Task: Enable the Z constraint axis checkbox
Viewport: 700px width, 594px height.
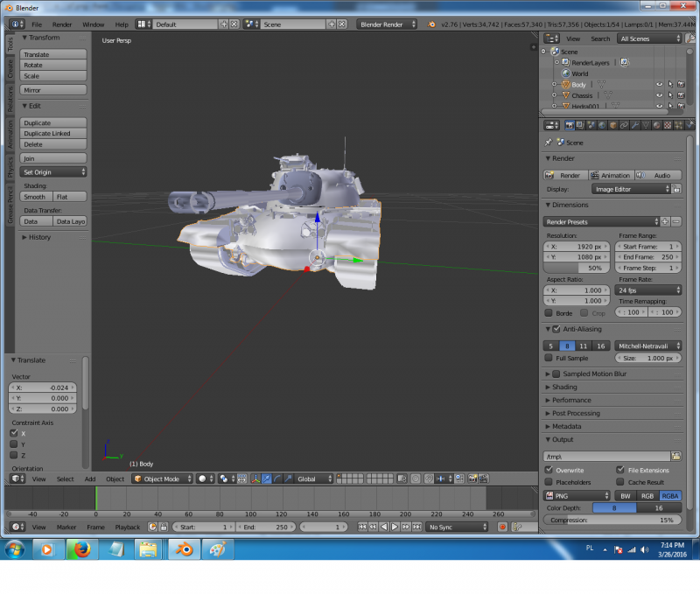Action: tap(14, 455)
